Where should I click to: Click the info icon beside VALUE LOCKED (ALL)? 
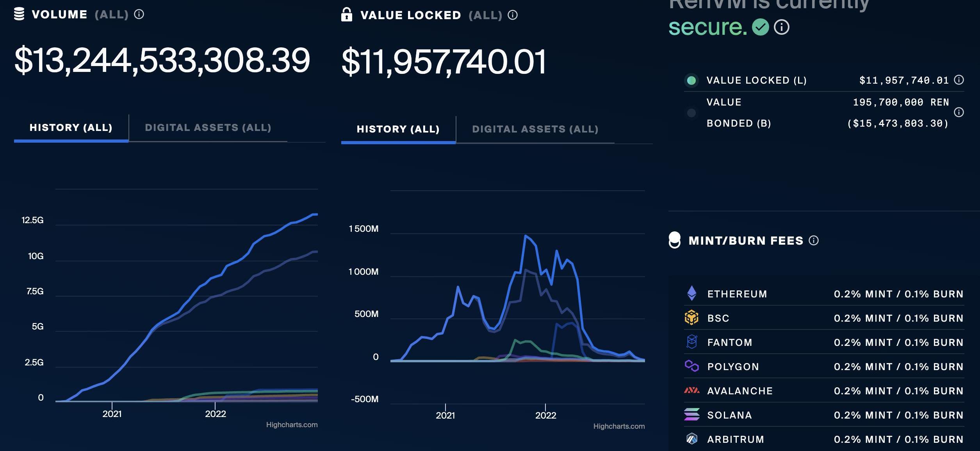pos(513,15)
